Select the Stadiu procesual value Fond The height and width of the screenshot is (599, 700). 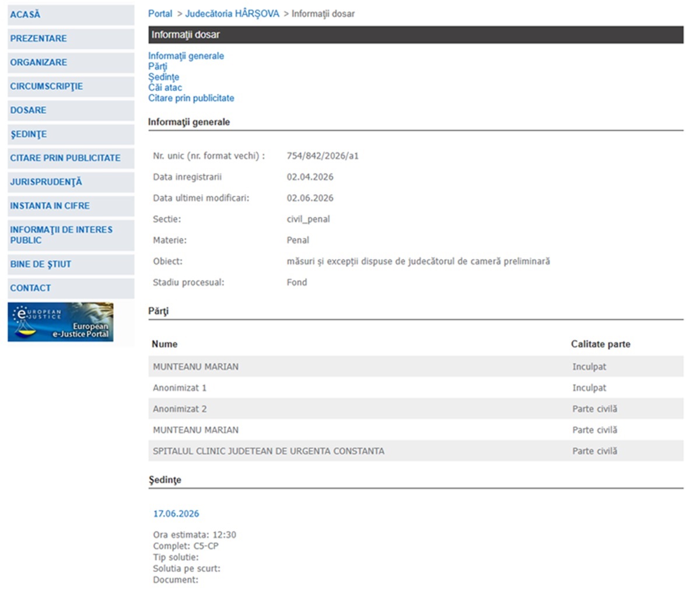point(297,282)
